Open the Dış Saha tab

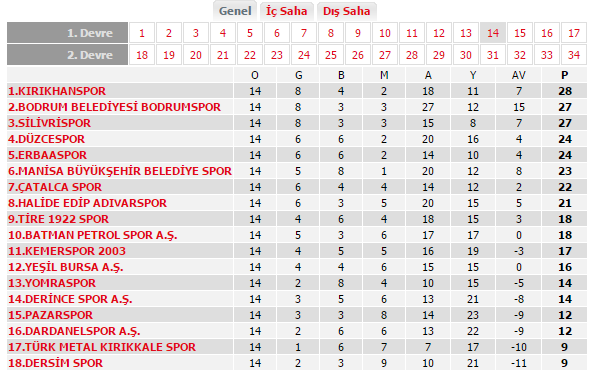point(346,11)
